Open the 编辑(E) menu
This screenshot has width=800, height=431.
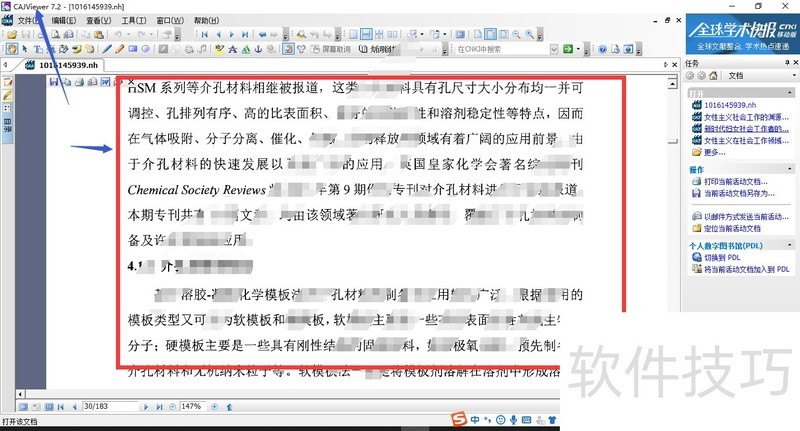(64, 20)
